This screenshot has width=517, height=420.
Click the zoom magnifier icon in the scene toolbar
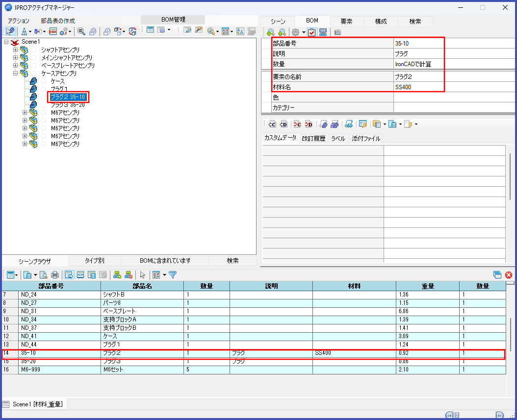coord(81,31)
